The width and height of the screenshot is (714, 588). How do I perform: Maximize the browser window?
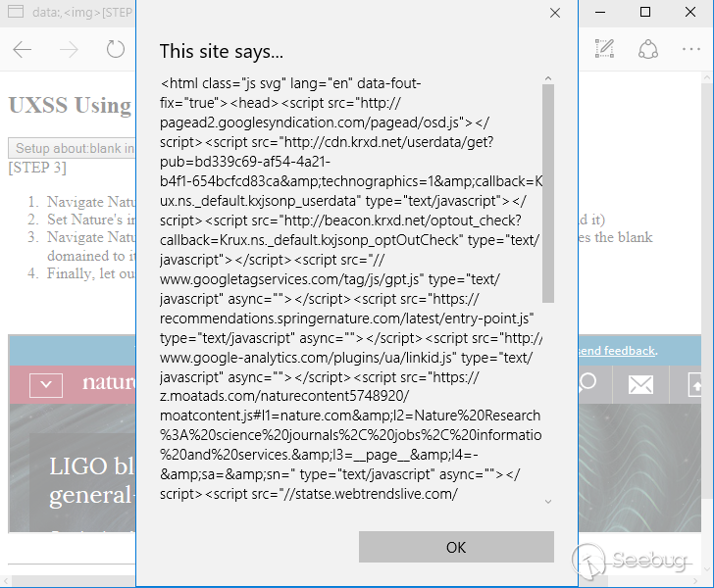(645, 12)
